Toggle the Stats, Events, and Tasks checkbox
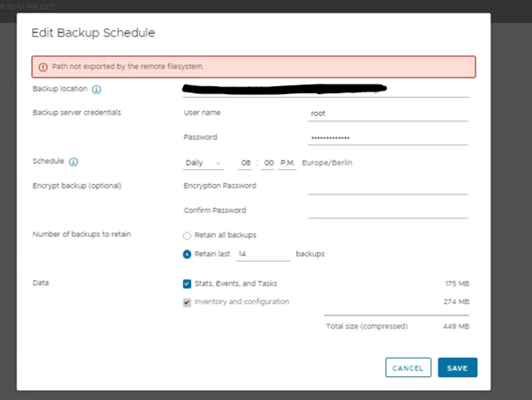 click(187, 284)
